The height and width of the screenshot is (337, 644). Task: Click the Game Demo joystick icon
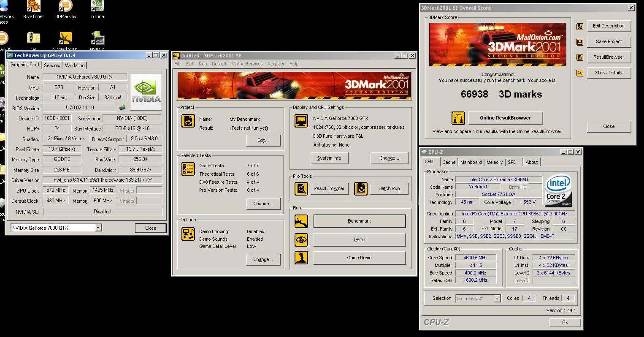click(301, 258)
